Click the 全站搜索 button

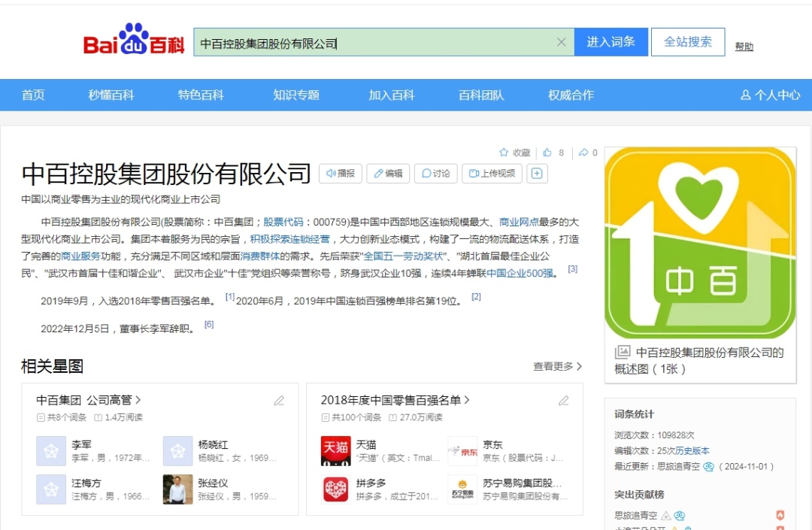coord(688,42)
